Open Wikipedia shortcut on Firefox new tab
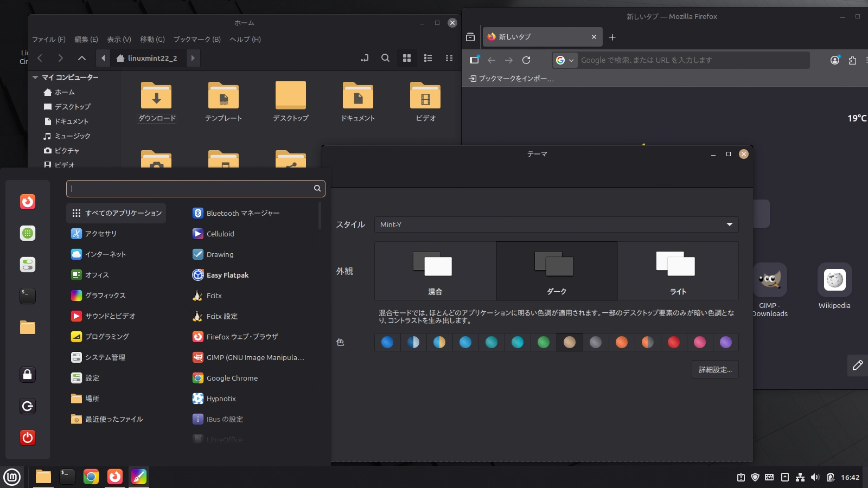The width and height of the screenshot is (868, 488). [834, 286]
